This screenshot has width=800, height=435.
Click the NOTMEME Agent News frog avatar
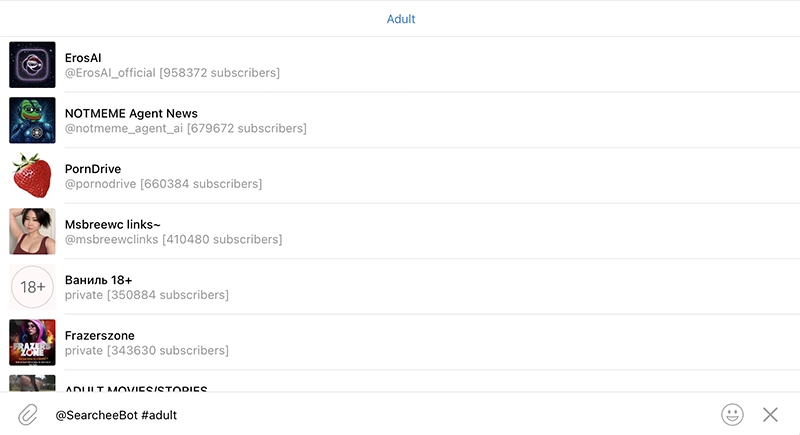(32, 120)
